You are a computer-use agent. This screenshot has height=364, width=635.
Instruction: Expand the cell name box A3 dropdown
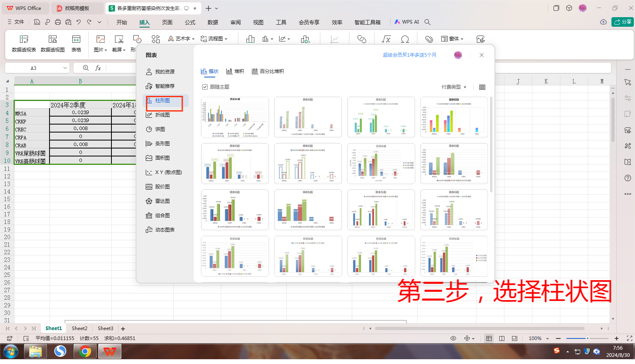tap(65, 68)
